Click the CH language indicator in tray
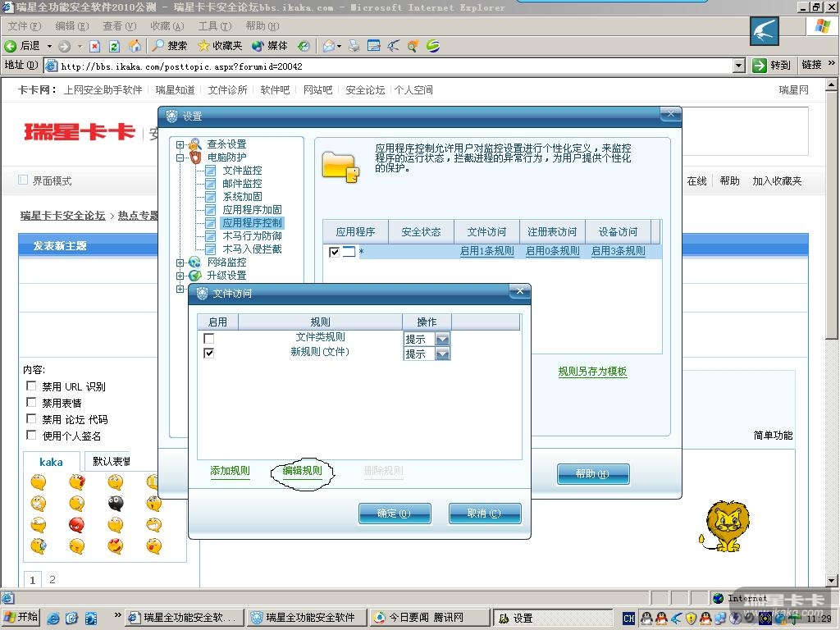Viewport: 840px width, 630px height. (x=629, y=619)
